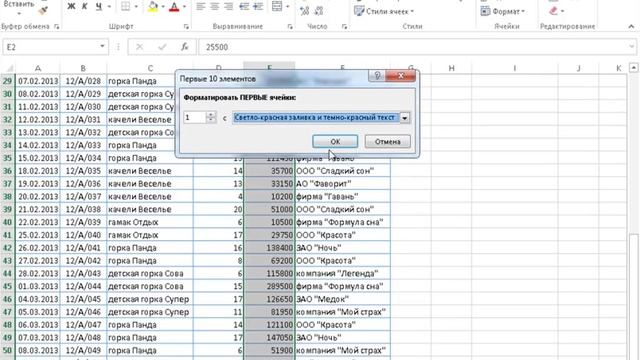
Task: Select cell компания "Легенда"
Action: [342, 273]
